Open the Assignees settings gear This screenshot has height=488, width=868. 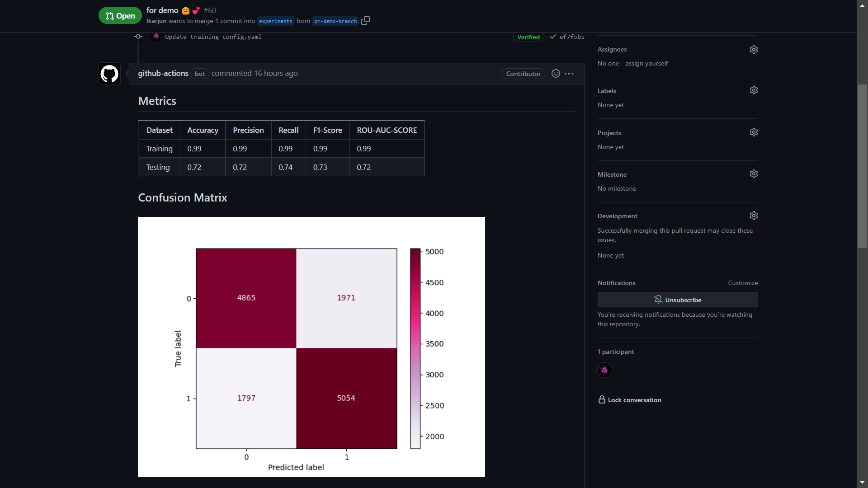tap(754, 49)
